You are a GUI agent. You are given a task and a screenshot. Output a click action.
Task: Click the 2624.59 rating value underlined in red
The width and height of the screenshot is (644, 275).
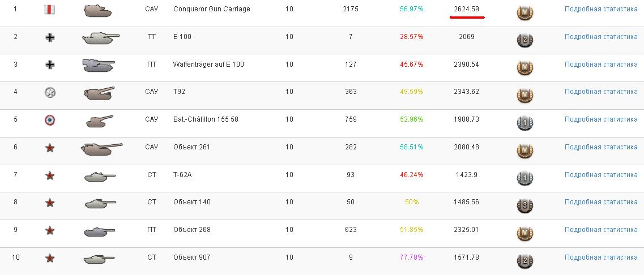(x=466, y=8)
